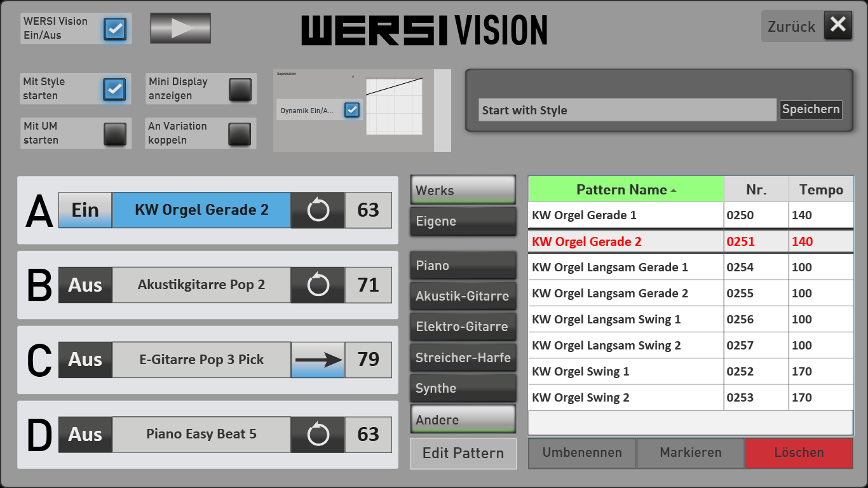Select KW Orgel Langsam Gerade 1 row
This screenshot has width=868, height=488.
[x=691, y=268]
